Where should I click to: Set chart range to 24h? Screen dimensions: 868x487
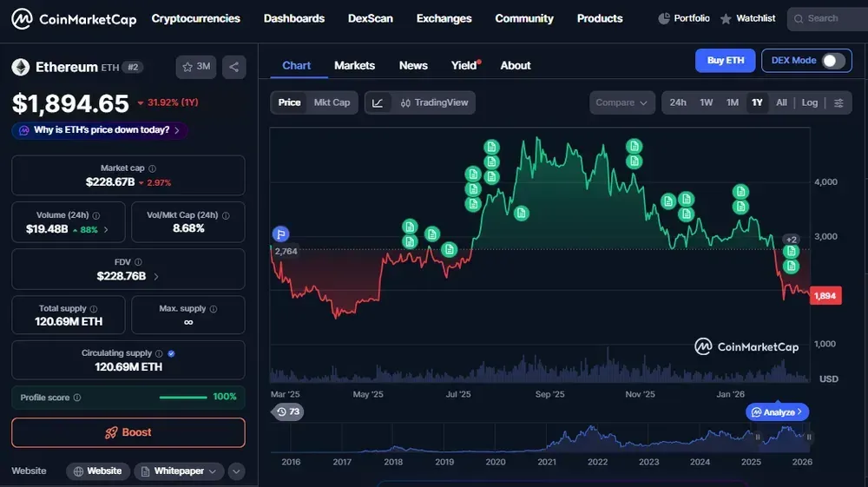point(678,103)
